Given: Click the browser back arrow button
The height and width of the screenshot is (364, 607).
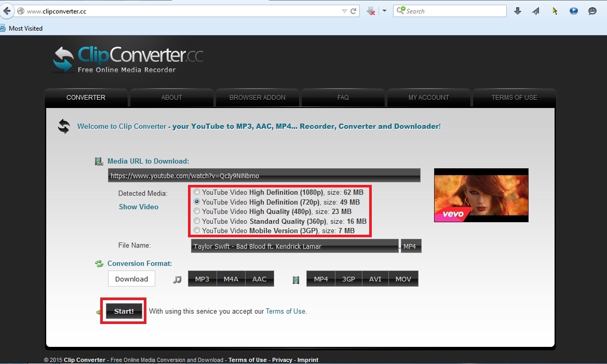Looking at the screenshot, I should 7,11.
